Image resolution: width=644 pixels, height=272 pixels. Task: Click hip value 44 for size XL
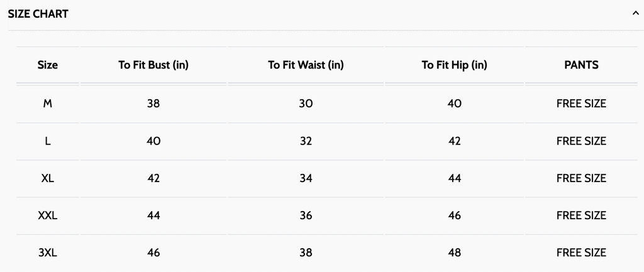pyautogui.click(x=454, y=178)
